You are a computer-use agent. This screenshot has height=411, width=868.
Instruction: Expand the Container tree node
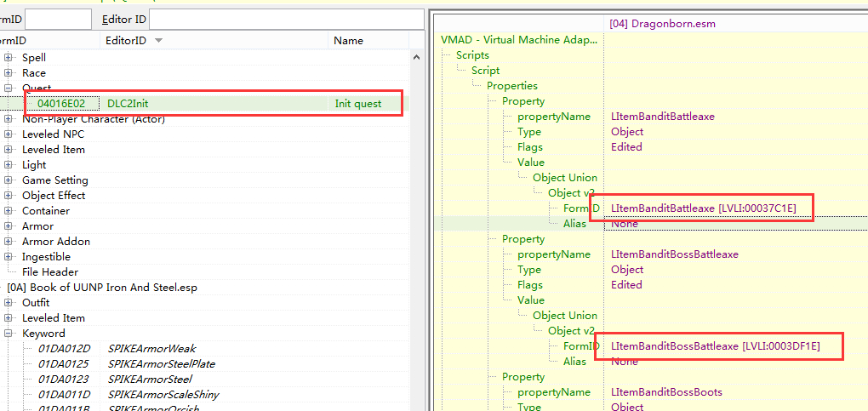(x=9, y=211)
